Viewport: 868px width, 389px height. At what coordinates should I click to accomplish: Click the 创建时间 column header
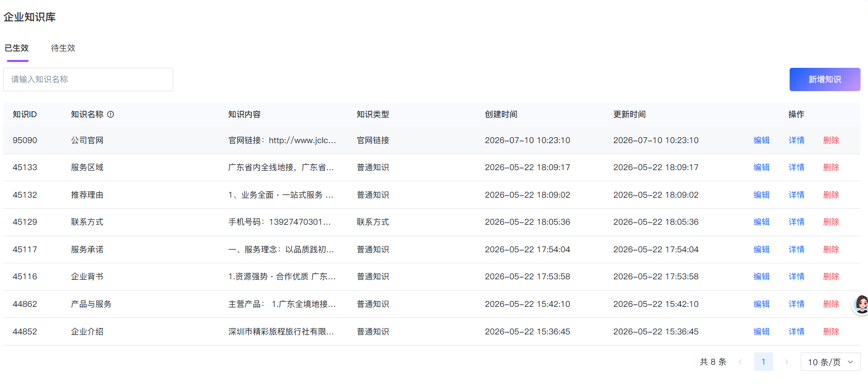[x=501, y=114]
